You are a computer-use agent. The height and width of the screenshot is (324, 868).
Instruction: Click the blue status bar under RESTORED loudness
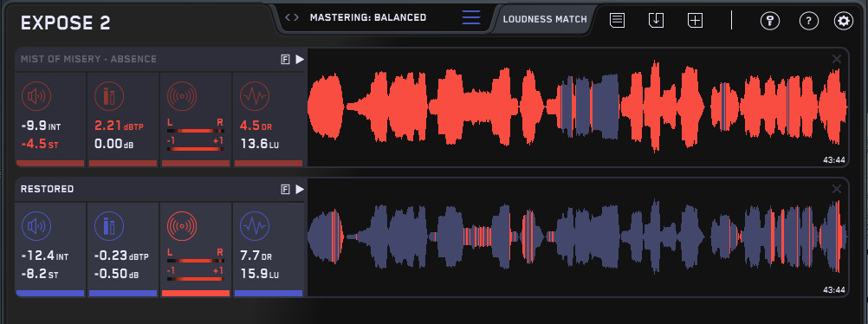click(x=50, y=293)
